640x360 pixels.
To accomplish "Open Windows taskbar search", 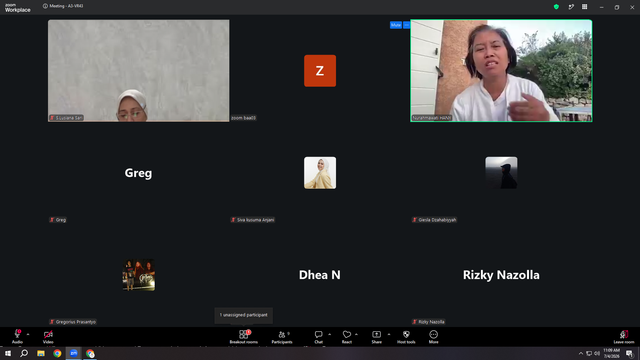I will [24, 353].
